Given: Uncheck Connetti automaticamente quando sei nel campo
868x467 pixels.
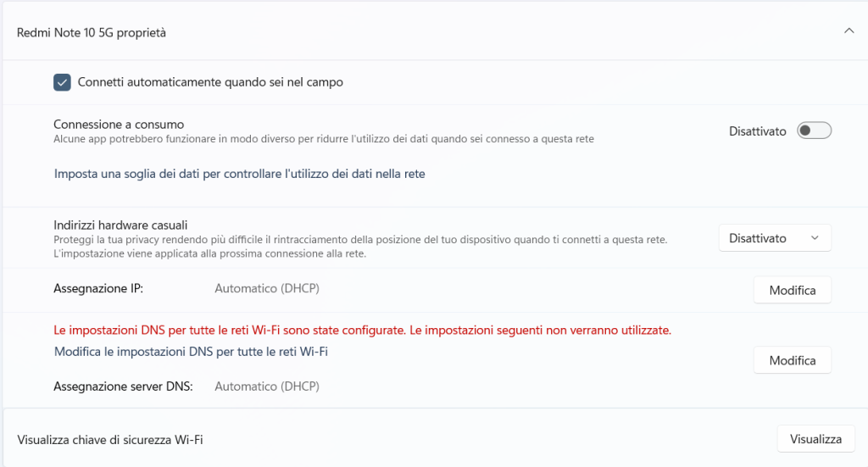Looking at the screenshot, I should (62, 82).
